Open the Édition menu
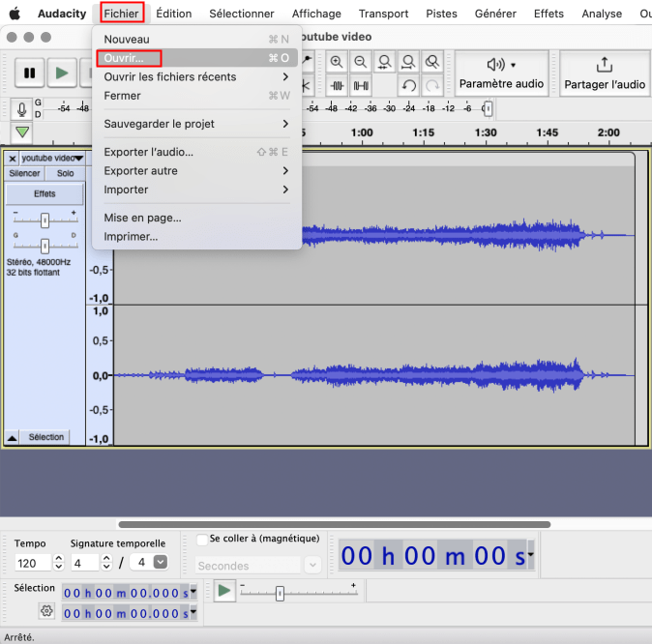The height and width of the screenshot is (644, 652). pyautogui.click(x=174, y=14)
